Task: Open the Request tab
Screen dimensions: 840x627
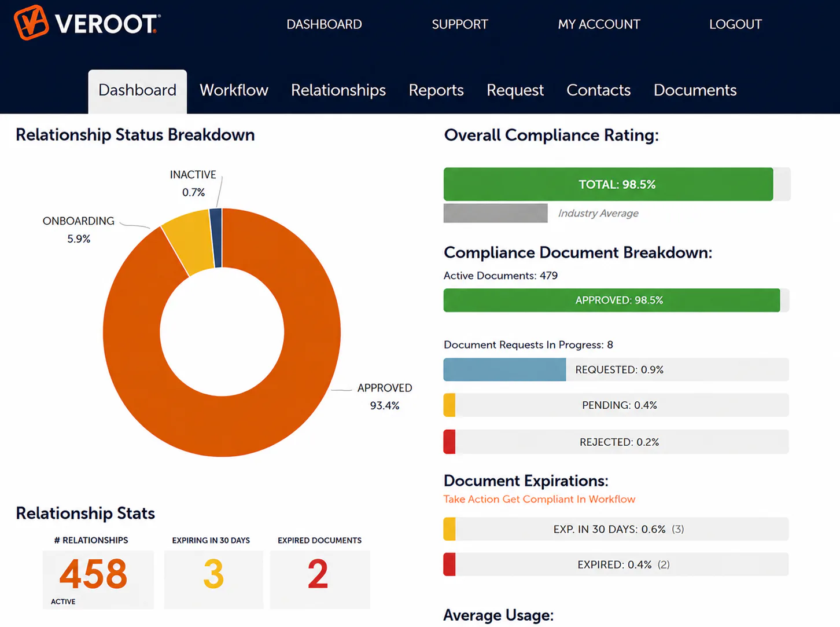Action: 515,90
